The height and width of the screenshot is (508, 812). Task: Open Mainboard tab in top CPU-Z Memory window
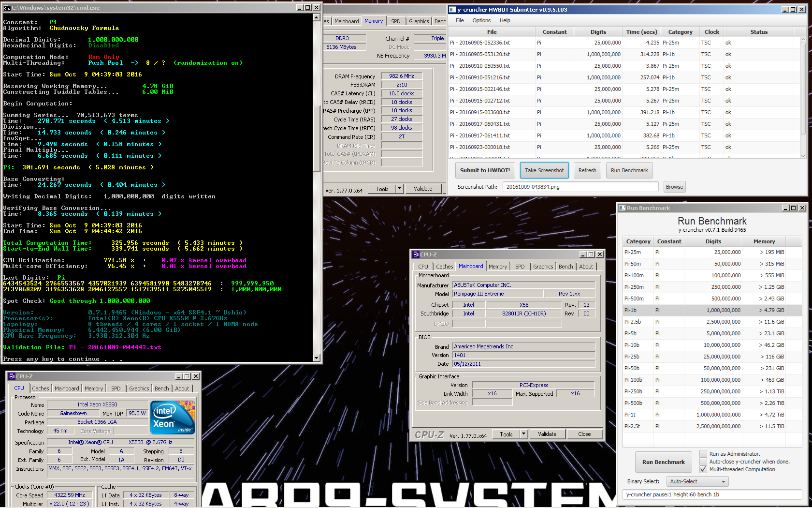pyautogui.click(x=347, y=21)
